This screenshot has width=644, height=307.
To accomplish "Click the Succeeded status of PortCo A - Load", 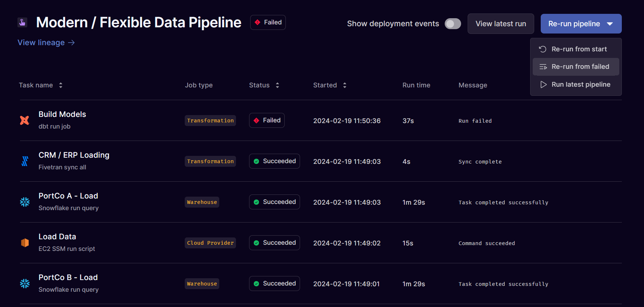I will coord(275,202).
